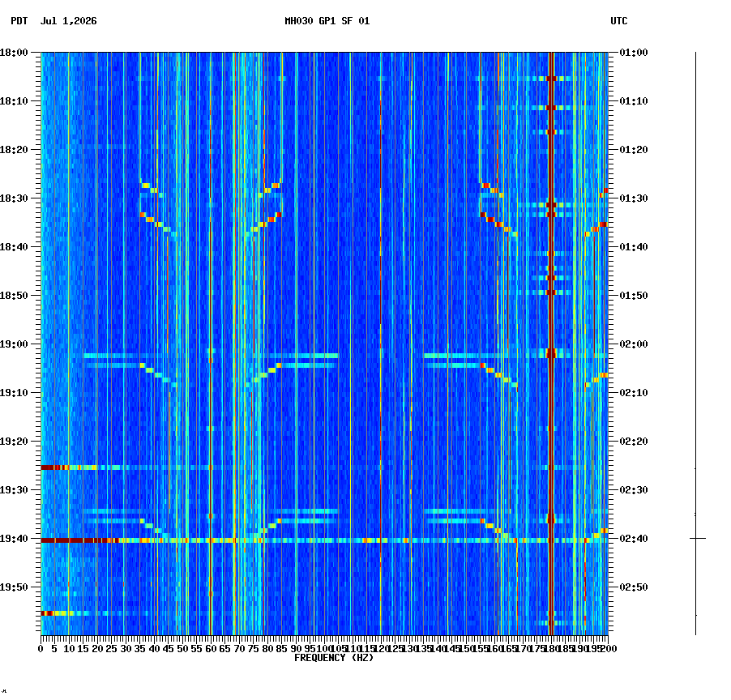Click the broadband horizontal streak at 19:40
This screenshot has height=700, width=731.
[x=324, y=540]
